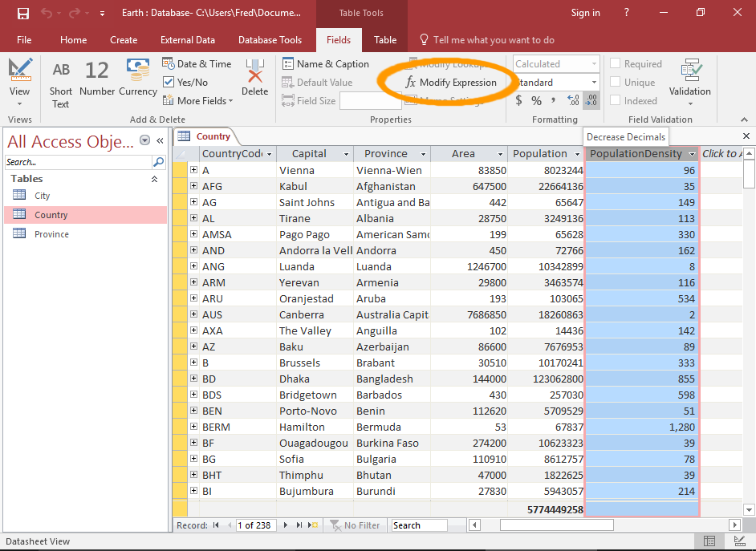Viewport: 756px width, 551px height.
Task: Toggle the Yes/No field checkbox
Action: click(x=169, y=82)
